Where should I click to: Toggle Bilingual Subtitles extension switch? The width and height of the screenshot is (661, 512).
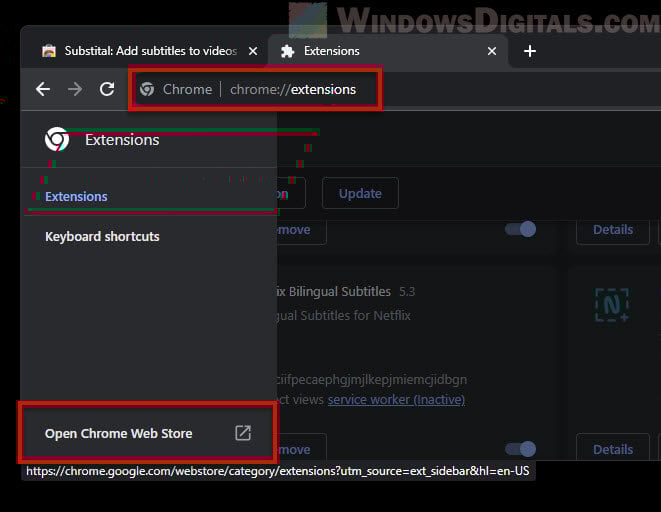pyautogui.click(x=521, y=449)
